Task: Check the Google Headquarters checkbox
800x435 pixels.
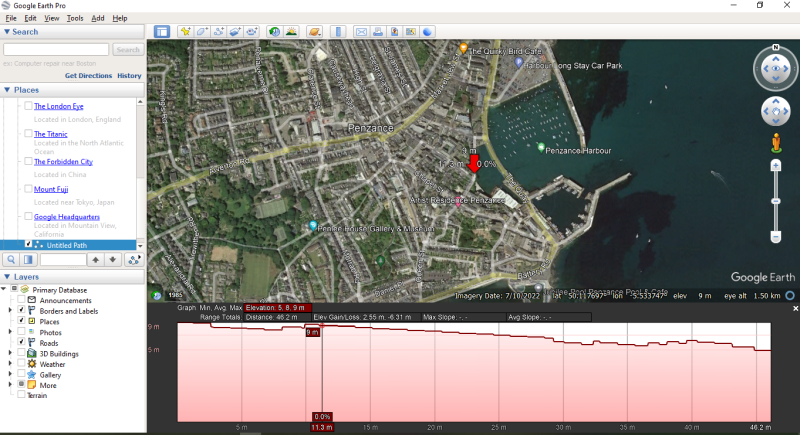Action: coord(29,216)
